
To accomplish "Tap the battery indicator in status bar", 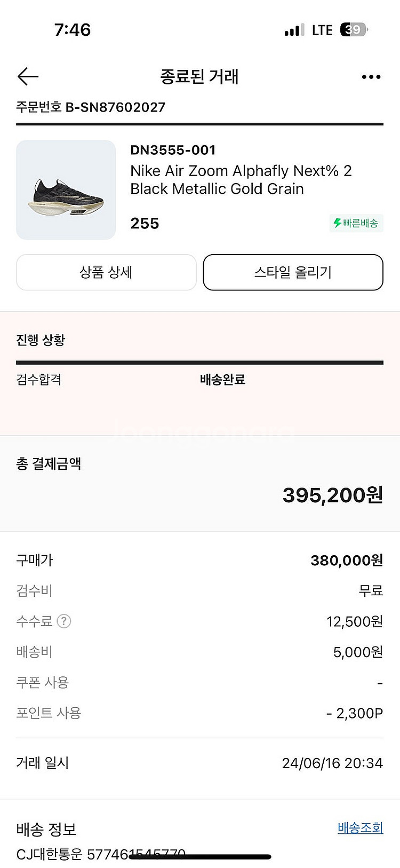I will 354,30.
